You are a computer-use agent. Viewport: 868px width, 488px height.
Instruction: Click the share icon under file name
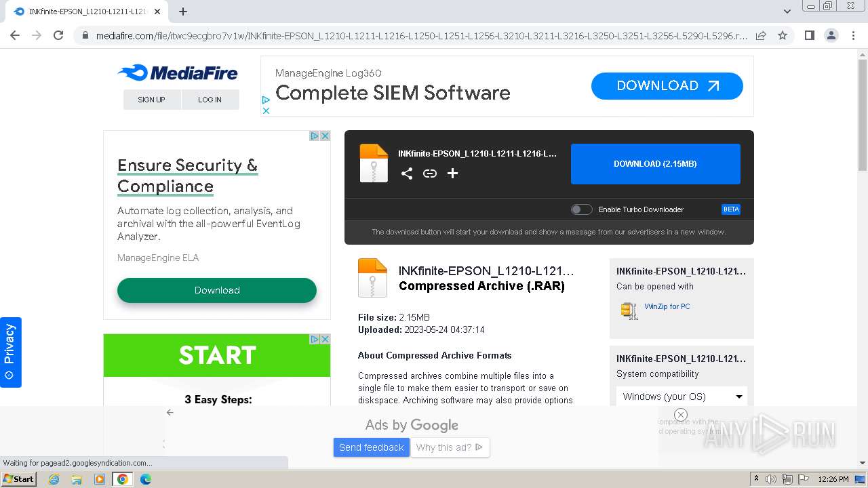(406, 174)
